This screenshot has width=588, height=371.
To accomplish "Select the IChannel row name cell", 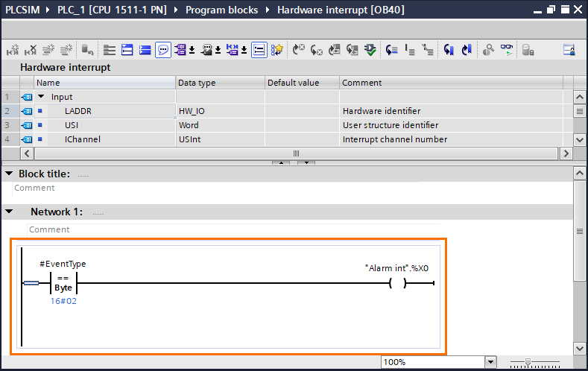I will 104,139.
